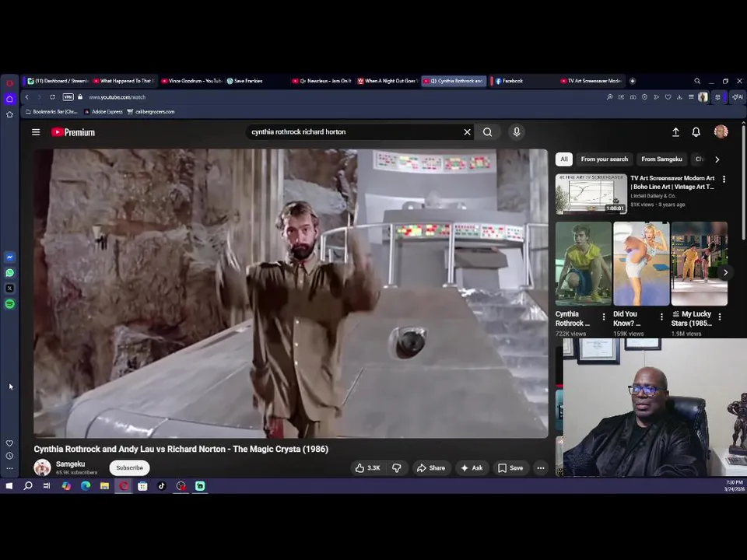Show next shorts with right arrow

tap(725, 272)
